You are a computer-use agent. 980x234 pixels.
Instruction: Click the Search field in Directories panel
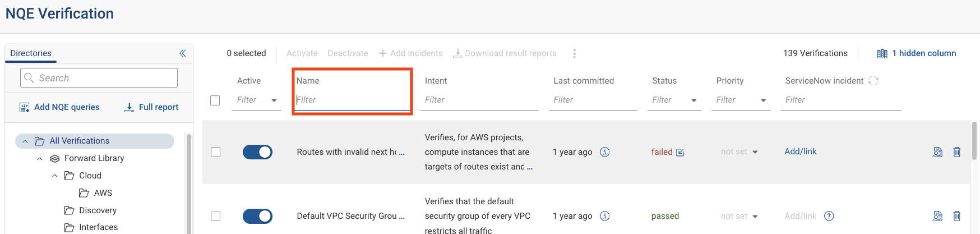(99, 78)
